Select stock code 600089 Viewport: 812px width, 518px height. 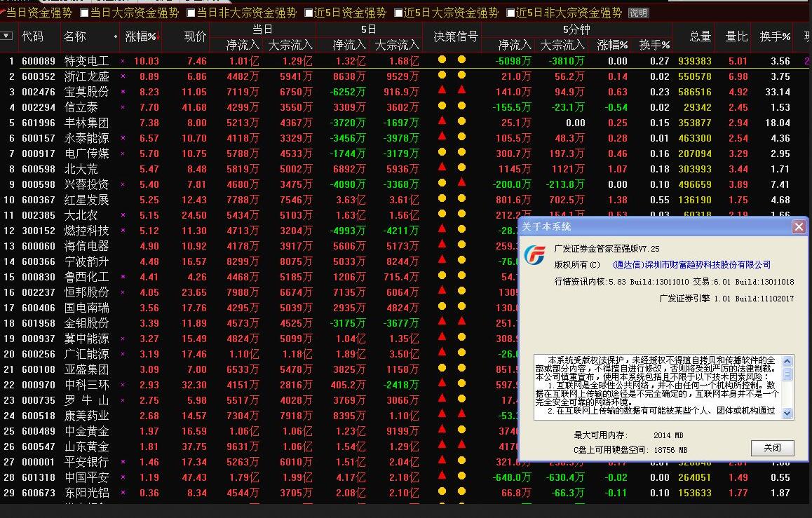tap(39, 61)
